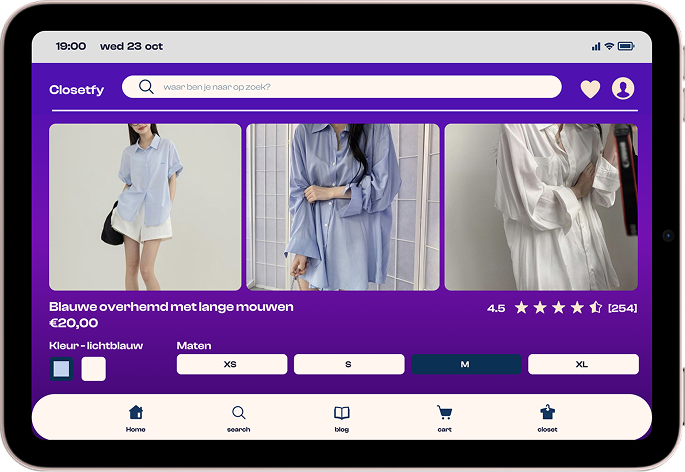Pick the light blue color swatch
The image size is (685, 472).
click(61, 368)
